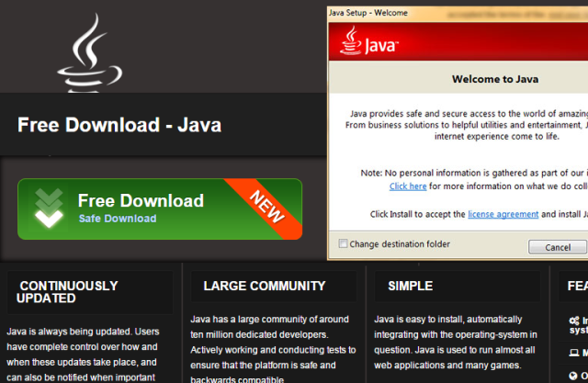Image resolution: width=588 pixels, height=383 pixels.
Task: Click the globe icon in features list
Action: tap(573, 376)
